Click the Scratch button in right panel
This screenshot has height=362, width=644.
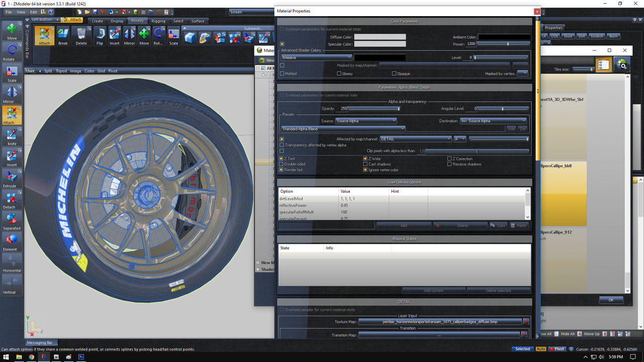[597, 36]
